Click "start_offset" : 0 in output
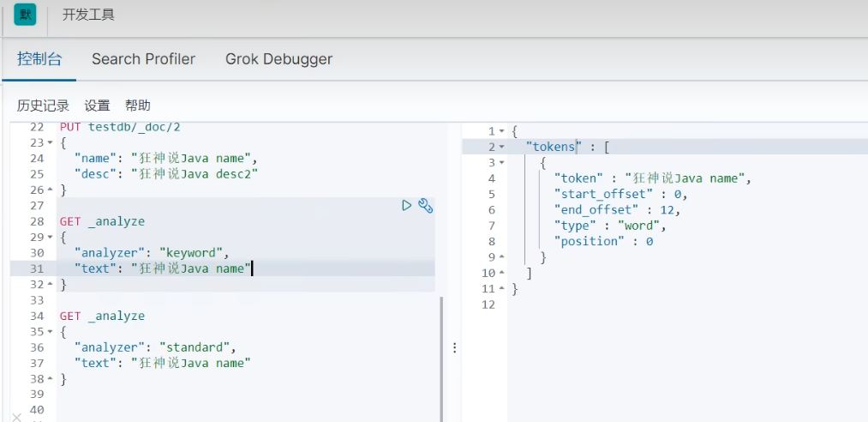This screenshot has width=868, height=422. click(x=620, y=195)
